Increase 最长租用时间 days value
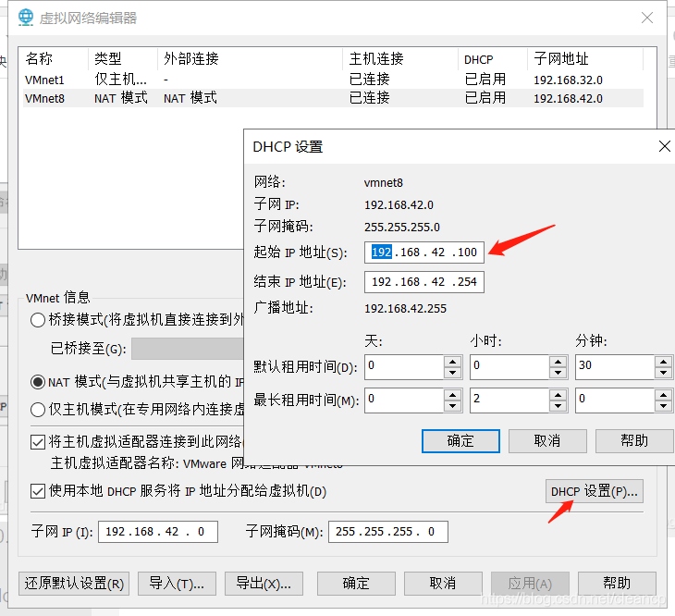675x616 pixels. (452, 395)
